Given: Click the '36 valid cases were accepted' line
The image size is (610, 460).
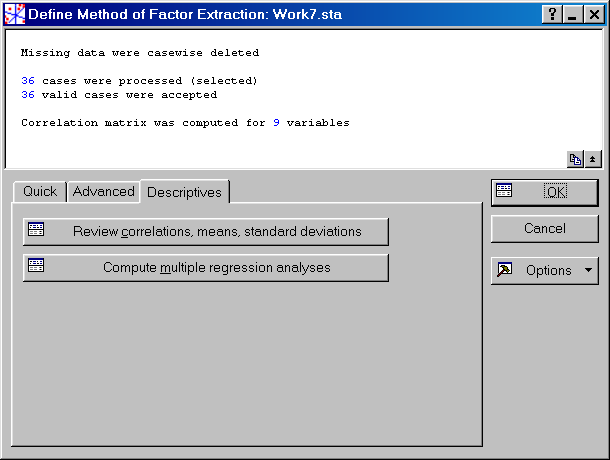Looking at the screenshot, I should (119, 95).
